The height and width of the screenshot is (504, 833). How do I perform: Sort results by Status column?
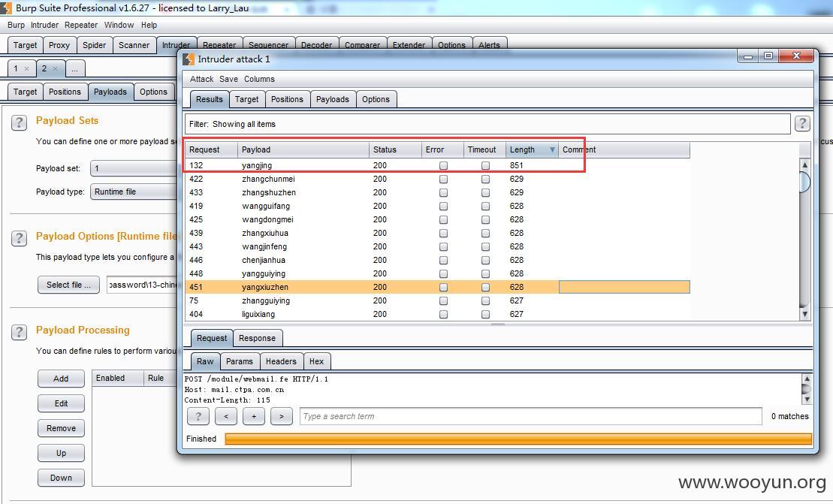click(395, 149)
